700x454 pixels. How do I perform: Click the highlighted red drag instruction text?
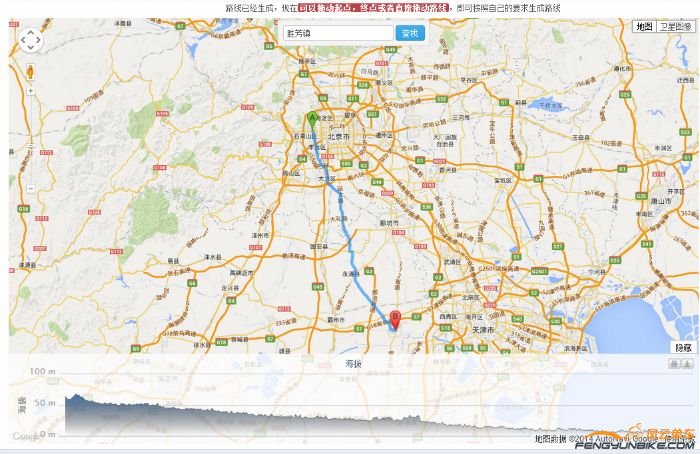[372, 7]
